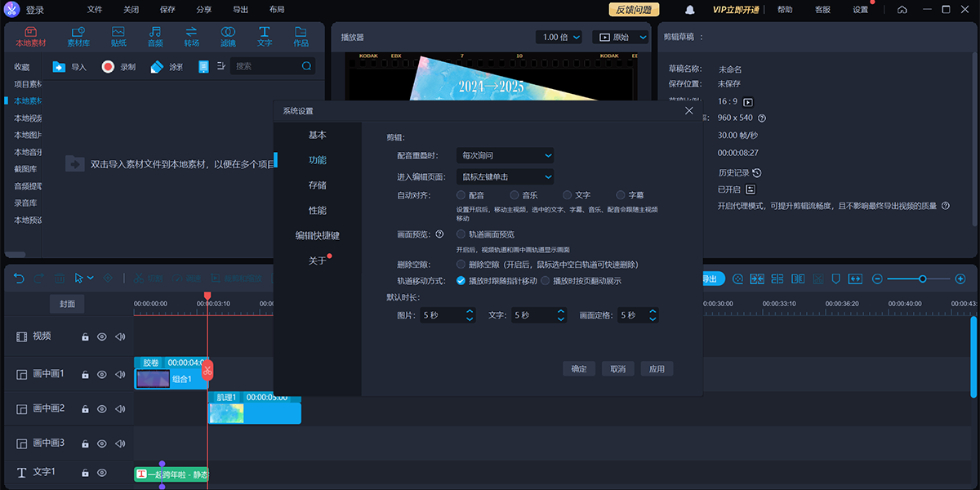This screenshot has width=980, height=490.
Task: Click the 应用 button
Action: pyautogui.click(x=657, y=369)
